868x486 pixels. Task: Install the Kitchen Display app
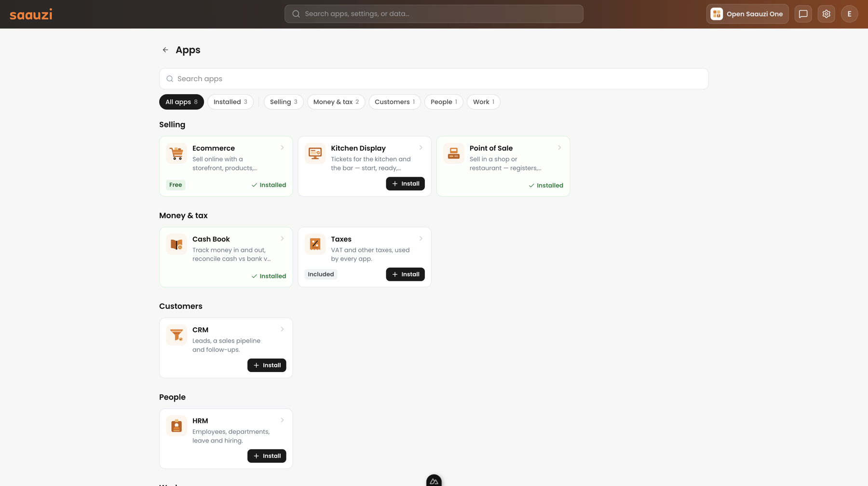coord(405,183)
